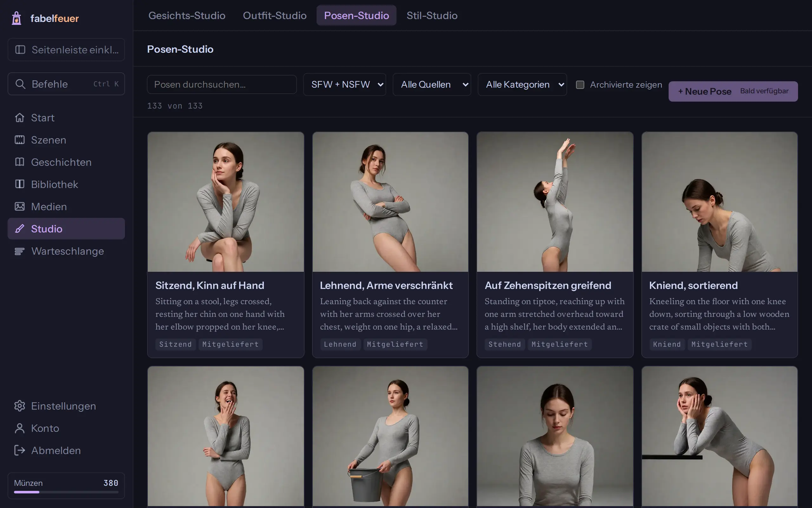Click the magnifier icon beside Befehle
This screenshot has height=508, width=812.
click(x=21, y=84)
